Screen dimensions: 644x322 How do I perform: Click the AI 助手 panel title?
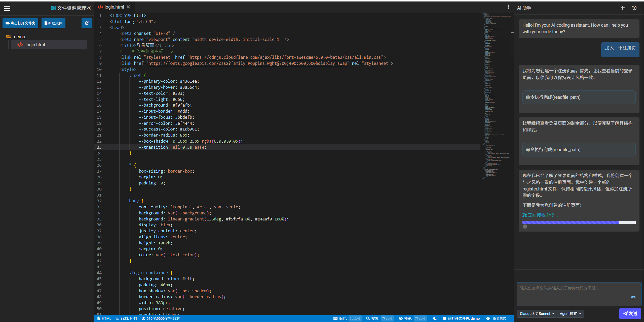[524, 8]
